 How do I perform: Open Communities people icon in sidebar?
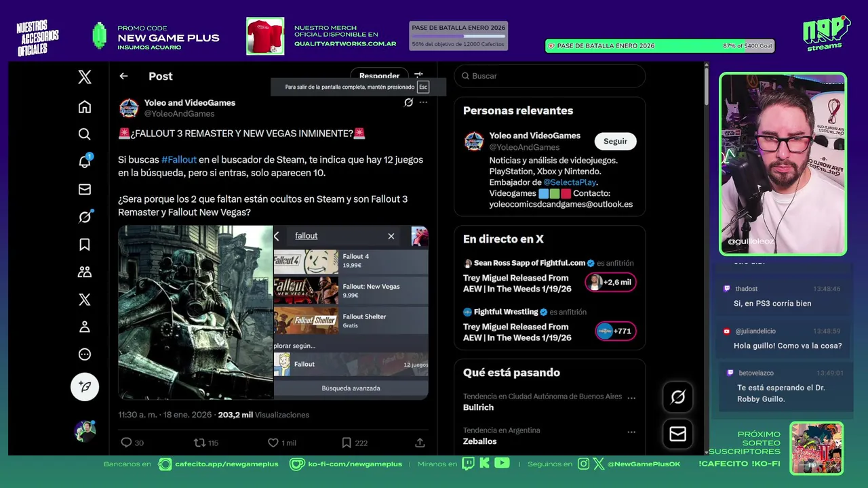tap(85, 272)
